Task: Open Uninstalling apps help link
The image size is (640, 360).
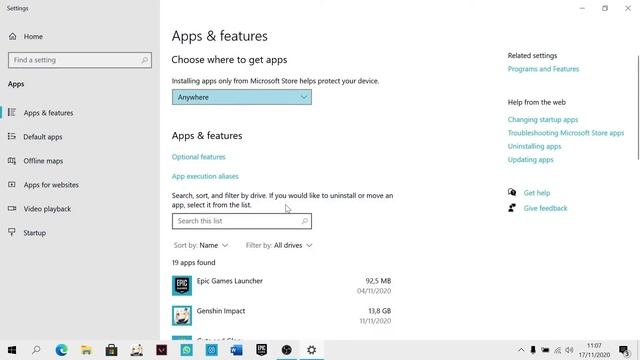Action: 534,146
